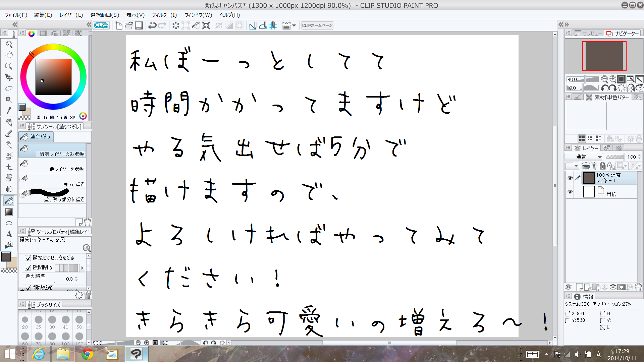Open Google Chrome from the taskbar

click(x=87, y=354)
